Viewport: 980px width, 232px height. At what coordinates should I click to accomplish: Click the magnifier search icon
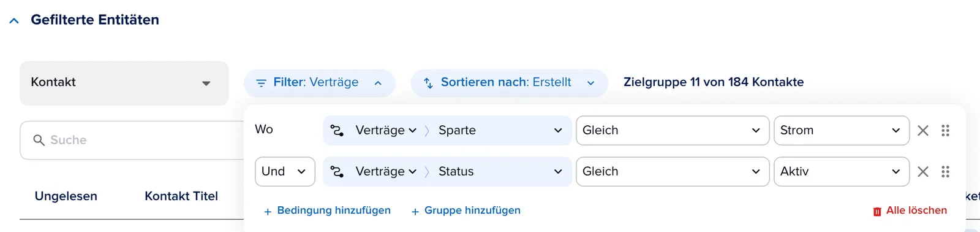[39, 140]
